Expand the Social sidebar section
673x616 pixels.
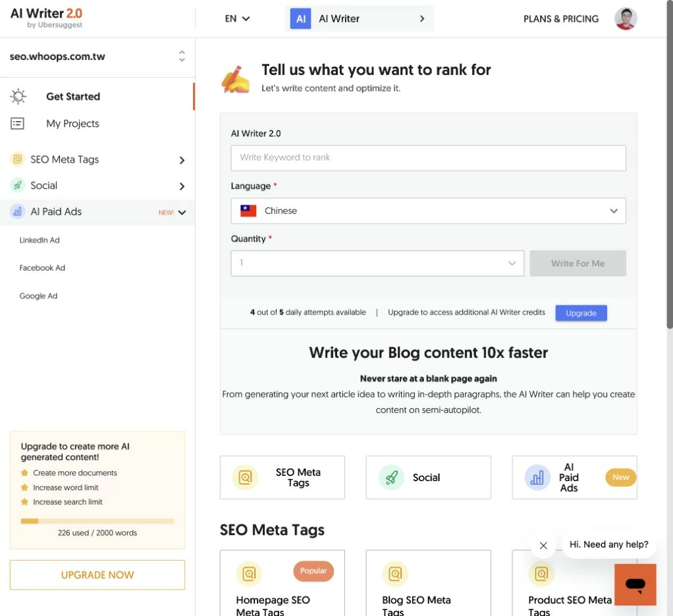pos(182,186)
